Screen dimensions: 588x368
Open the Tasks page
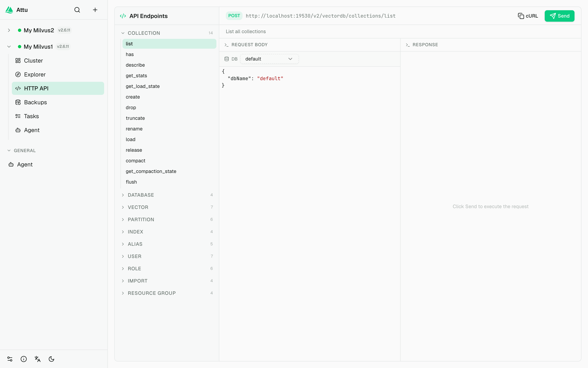coord(58,116)
